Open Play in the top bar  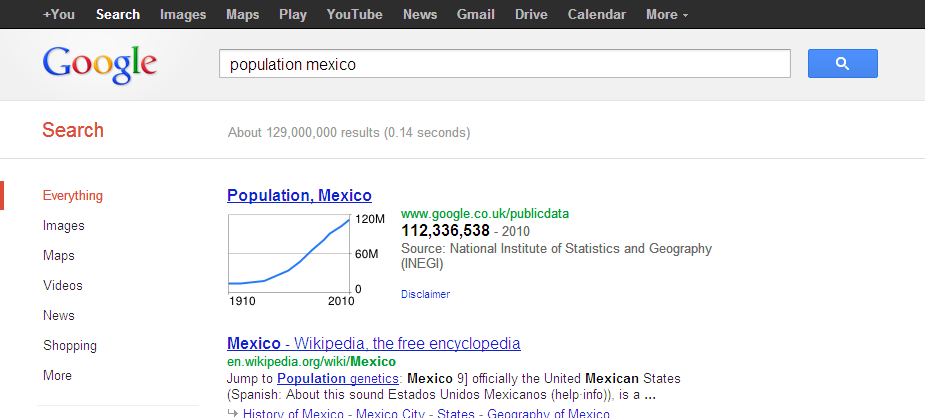click(x=293, y=15)
